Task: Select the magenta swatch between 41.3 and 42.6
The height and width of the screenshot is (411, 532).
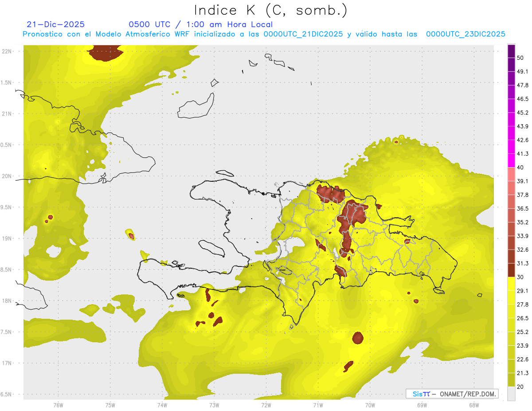Action: click(511, 147)
